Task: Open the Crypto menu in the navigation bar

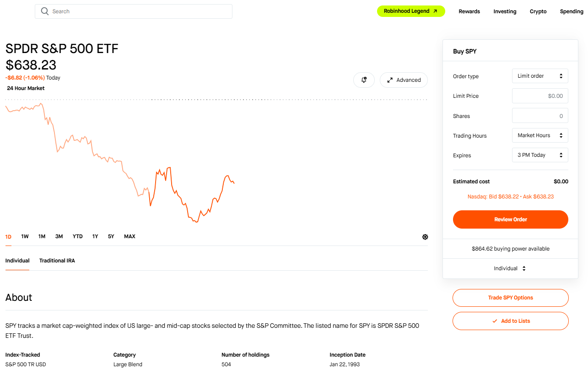Action: point(538,11)
